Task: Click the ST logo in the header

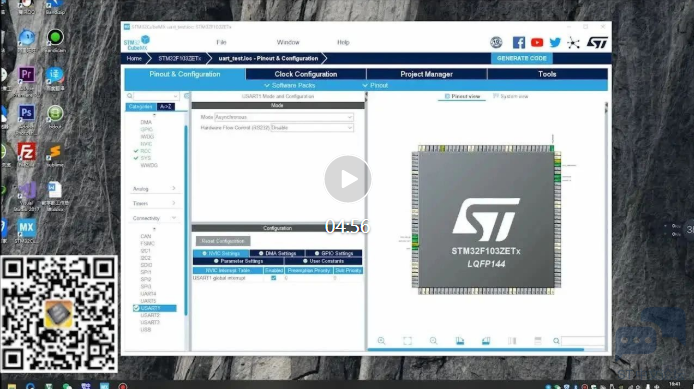Action: [x=597, y=42]
